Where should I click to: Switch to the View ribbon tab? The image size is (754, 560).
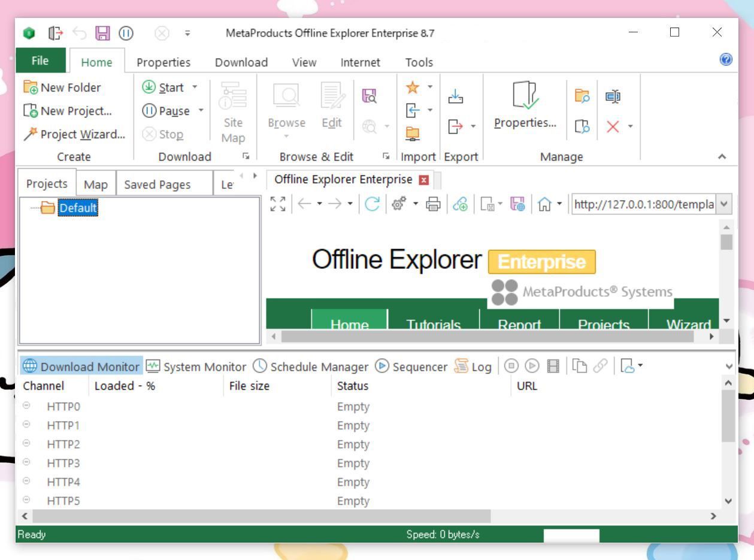tap(305, 62)
